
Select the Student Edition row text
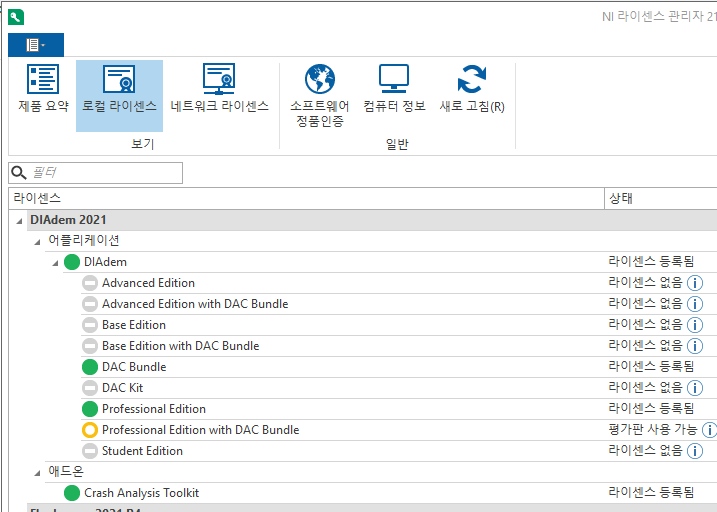pyautogui.click(x=142, y=451)
